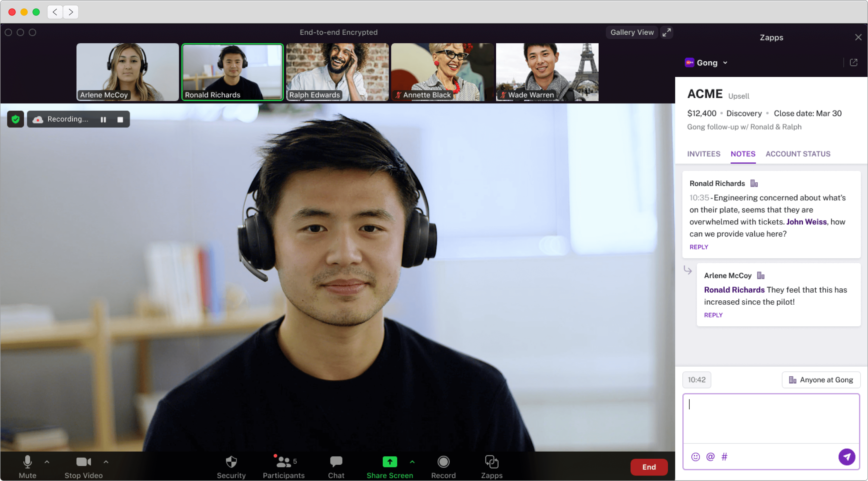The height and width of the screenshot is (481, 868).
Task: Click the '$12,400' deal amount
Action: pos(702,113)
